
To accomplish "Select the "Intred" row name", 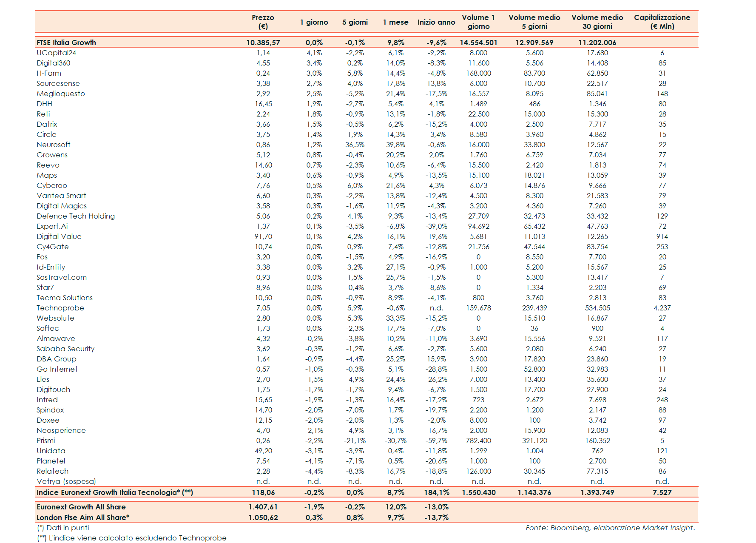I will click(47, 400).
